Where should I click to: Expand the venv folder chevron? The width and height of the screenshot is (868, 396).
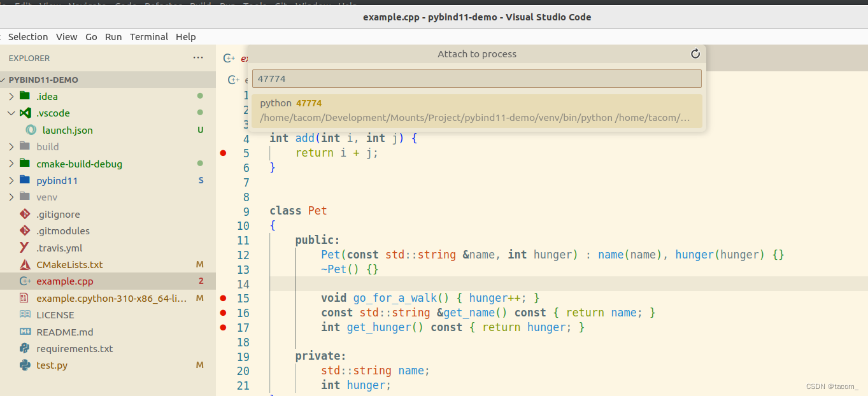click(11, 197)
